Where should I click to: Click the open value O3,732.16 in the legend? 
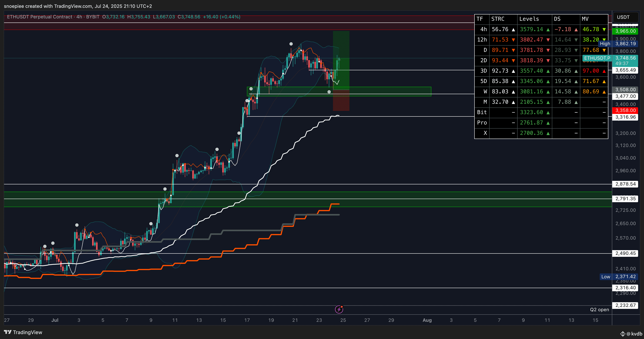pos(113,17)
